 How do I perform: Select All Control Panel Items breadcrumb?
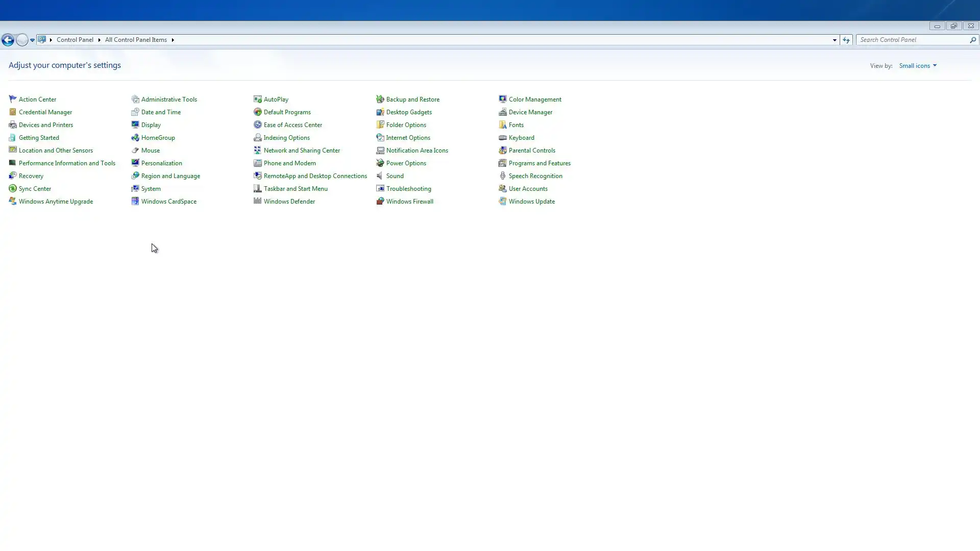click(x=136, y=40)
